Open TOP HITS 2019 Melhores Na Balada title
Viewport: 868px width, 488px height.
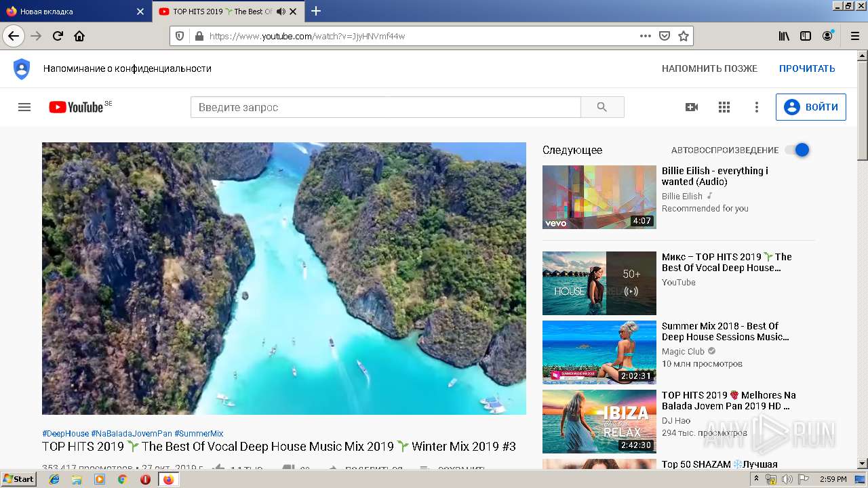[x=729, y=401]
